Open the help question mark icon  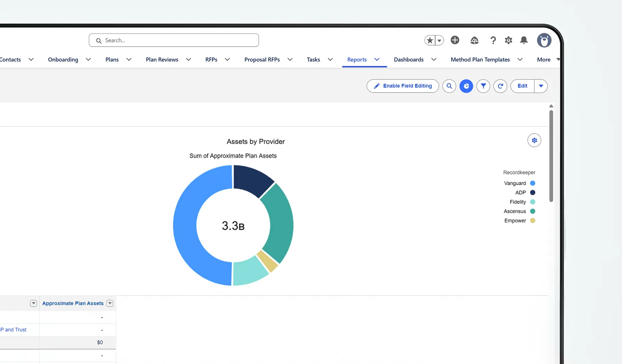[493, 40]
